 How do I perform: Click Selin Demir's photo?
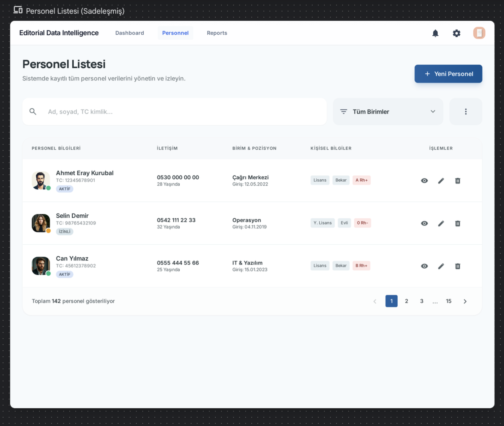click(41, 223)
